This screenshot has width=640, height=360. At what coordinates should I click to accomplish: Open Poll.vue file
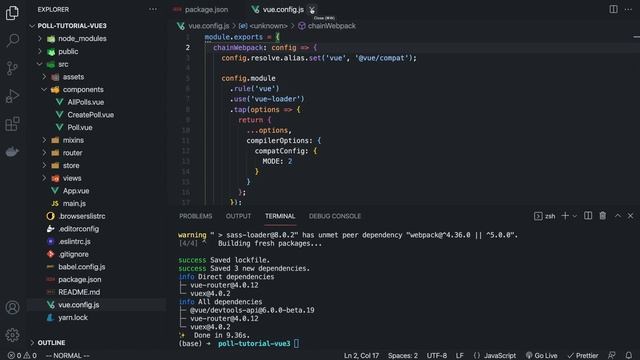point(80,127)
